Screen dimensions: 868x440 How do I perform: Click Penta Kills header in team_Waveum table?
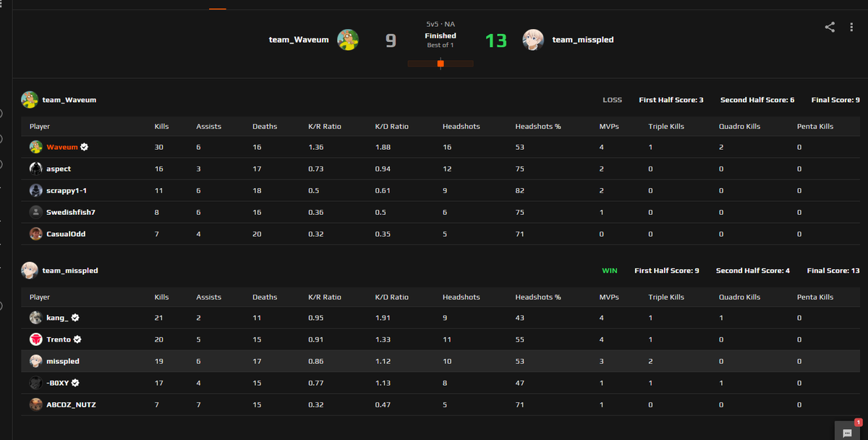point(815,126)
